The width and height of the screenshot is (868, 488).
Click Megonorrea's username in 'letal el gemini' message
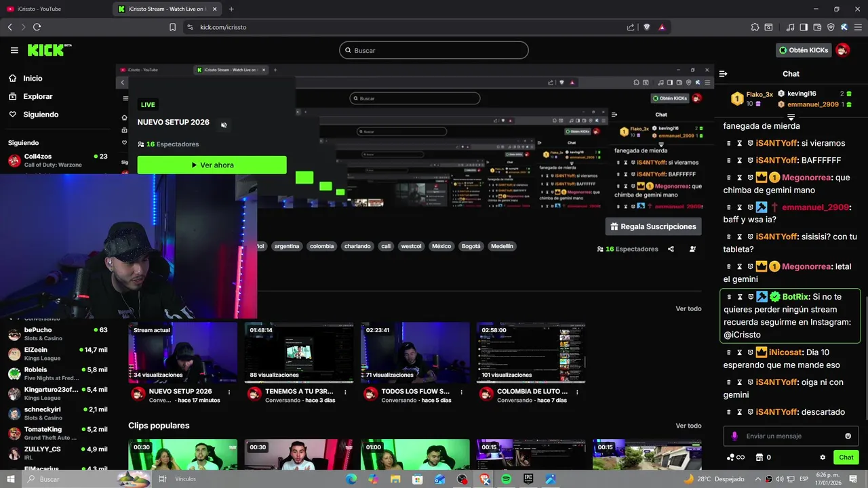pos(806,266)
